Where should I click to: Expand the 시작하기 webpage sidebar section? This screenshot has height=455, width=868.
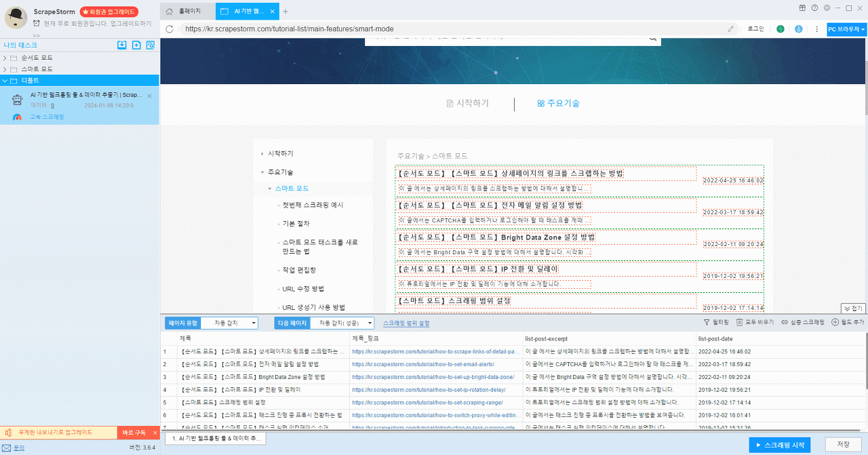tap(262, 154)
